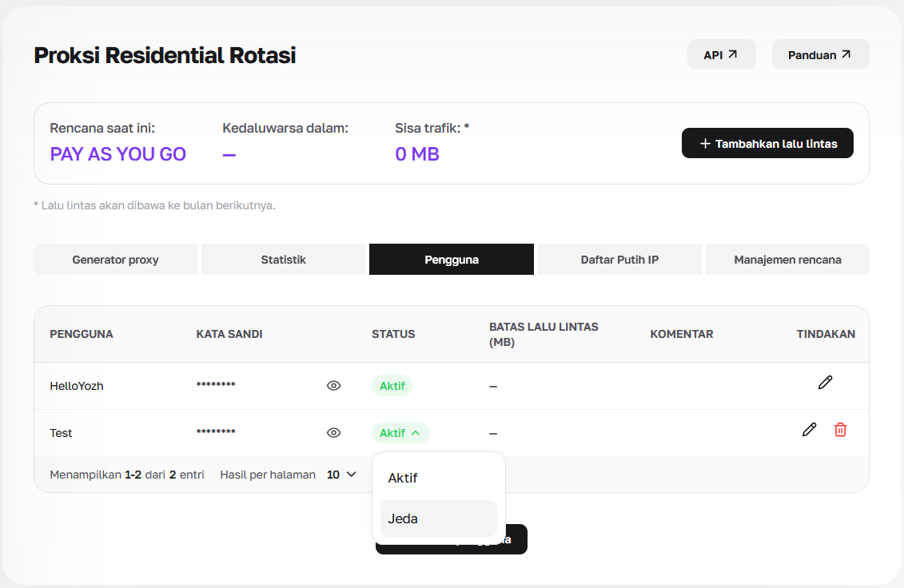Edit the HelloYozh user with pencil icon
The width and height of the screenshot is (904, 588).
825,382
